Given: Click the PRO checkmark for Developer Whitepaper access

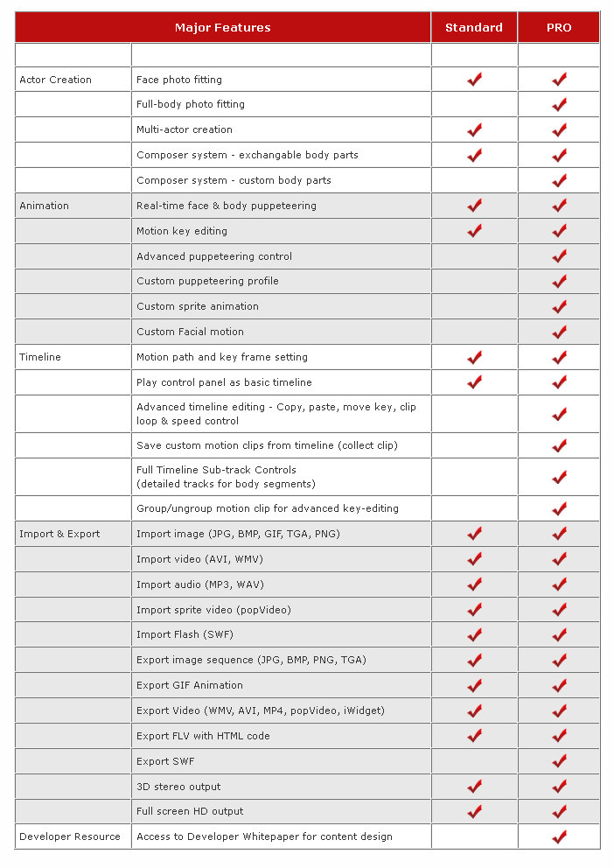Looking at the screenshot, I should [559, 837].
